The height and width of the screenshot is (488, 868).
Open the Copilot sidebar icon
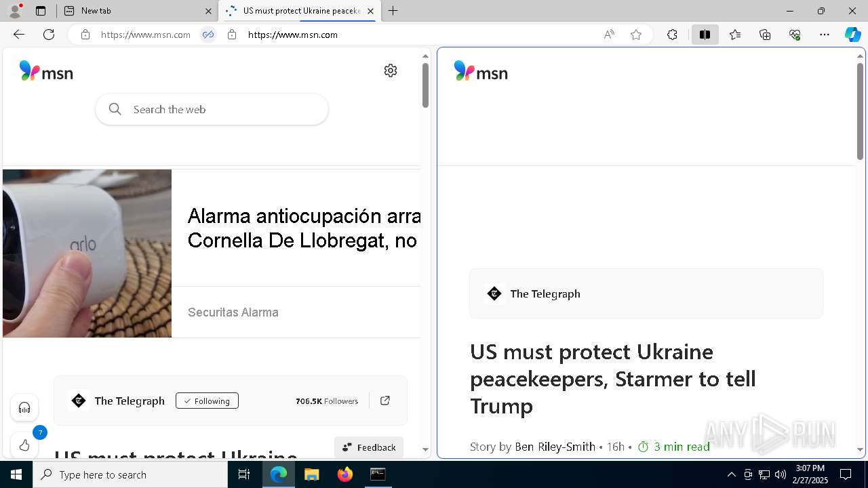tap(853, 35)
